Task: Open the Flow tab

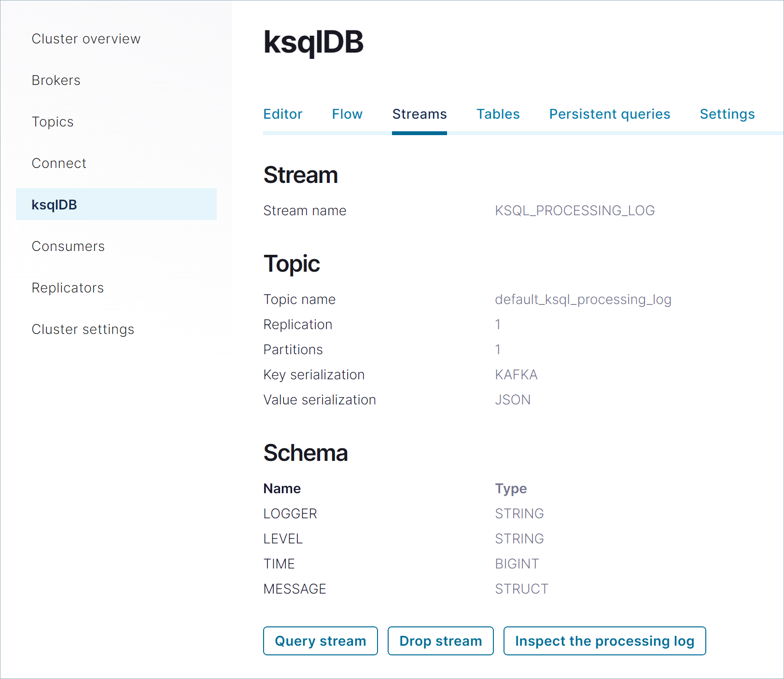Action: point(347,114)
